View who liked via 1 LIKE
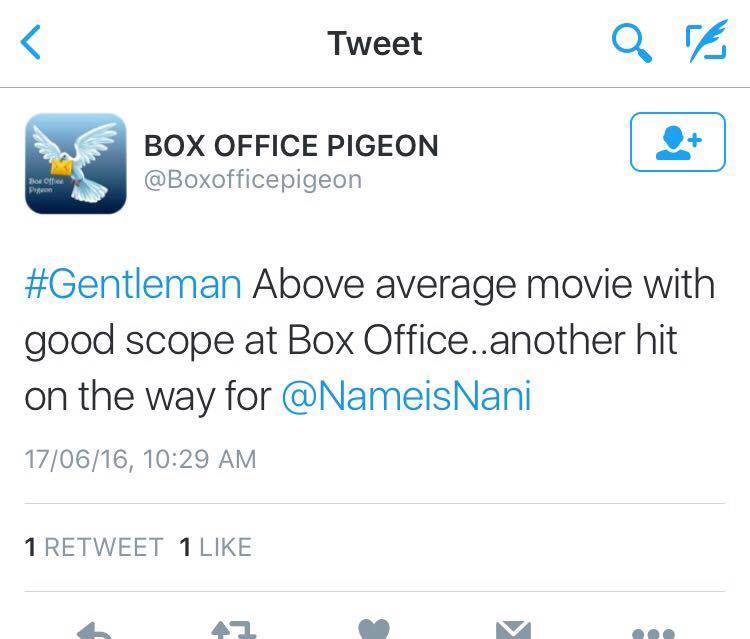The height and width of the screenshot is (639, 750). click(215, 547)
